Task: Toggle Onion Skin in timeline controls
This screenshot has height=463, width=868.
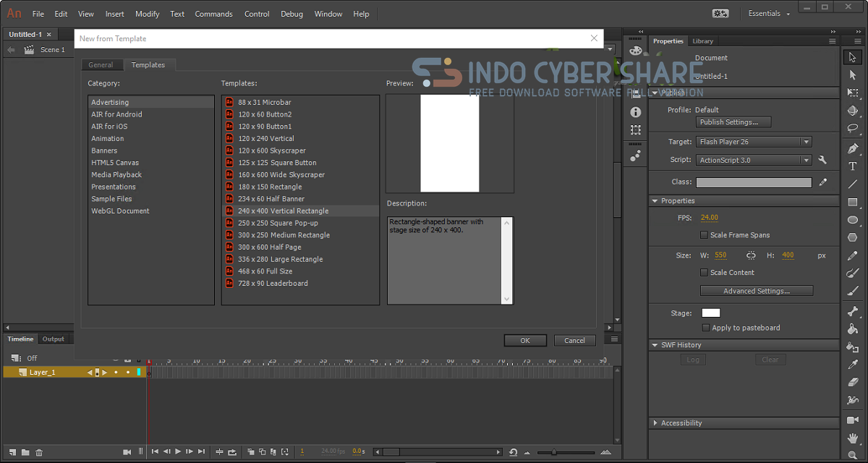Action: (x=251, y=451)
